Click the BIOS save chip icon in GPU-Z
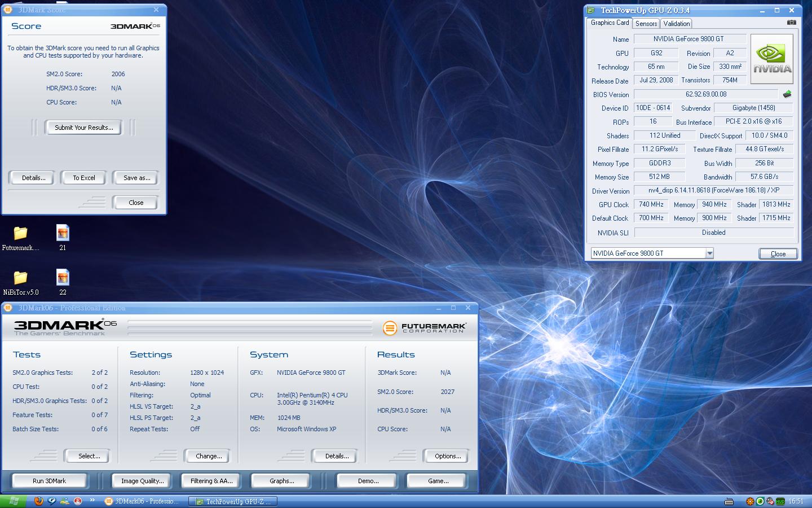Screen dimensions: 812x508 pos(787,94)
